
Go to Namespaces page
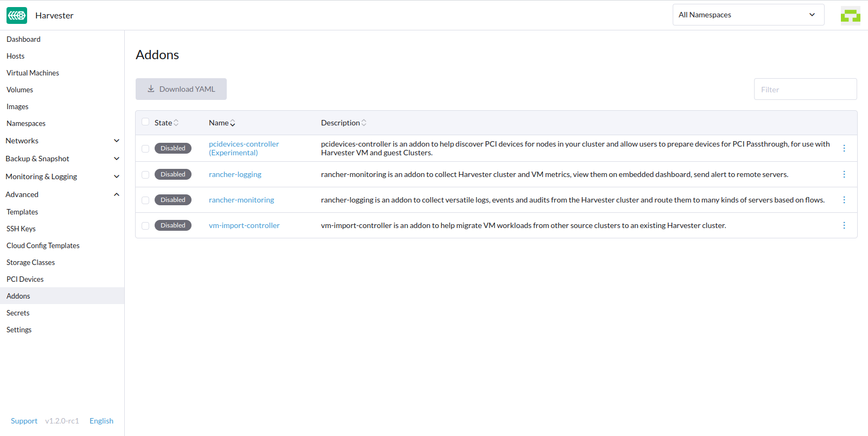(26, 123)
